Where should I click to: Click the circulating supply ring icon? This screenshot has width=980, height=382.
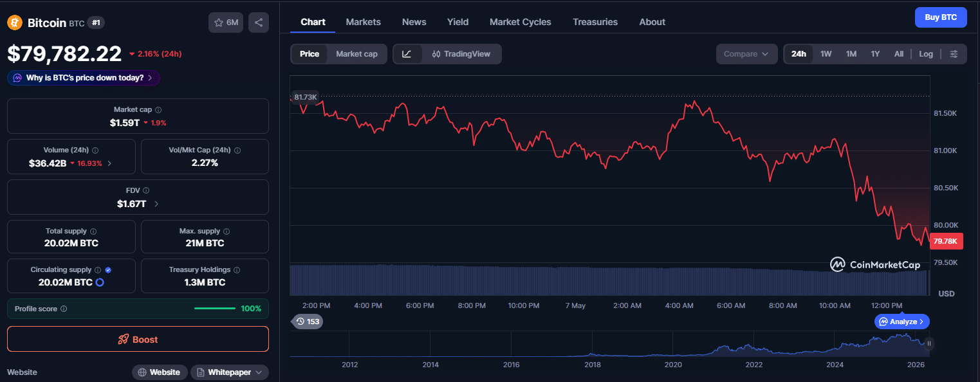100,282
